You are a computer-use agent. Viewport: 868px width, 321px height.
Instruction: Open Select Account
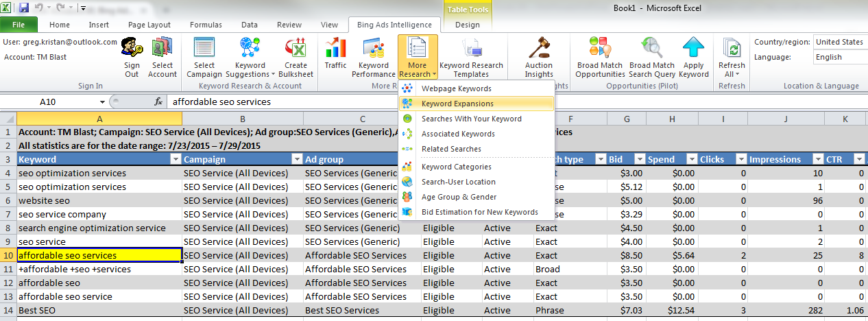(162, 57)
